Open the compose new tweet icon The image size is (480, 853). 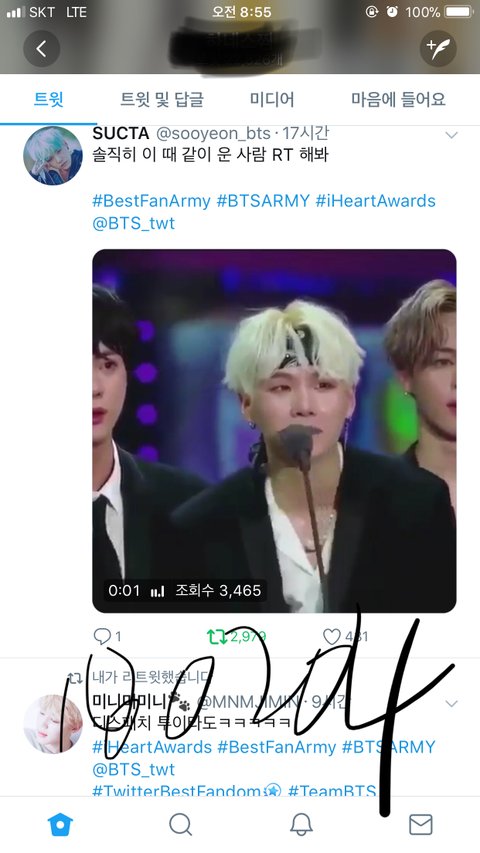(x=438, y=49)
